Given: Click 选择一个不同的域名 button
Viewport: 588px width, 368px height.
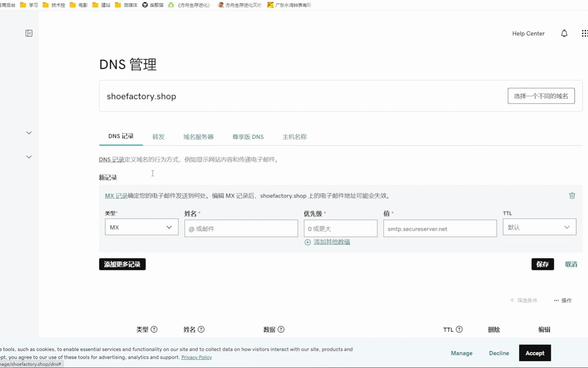Looking at the screenshot, I should 541,96.
